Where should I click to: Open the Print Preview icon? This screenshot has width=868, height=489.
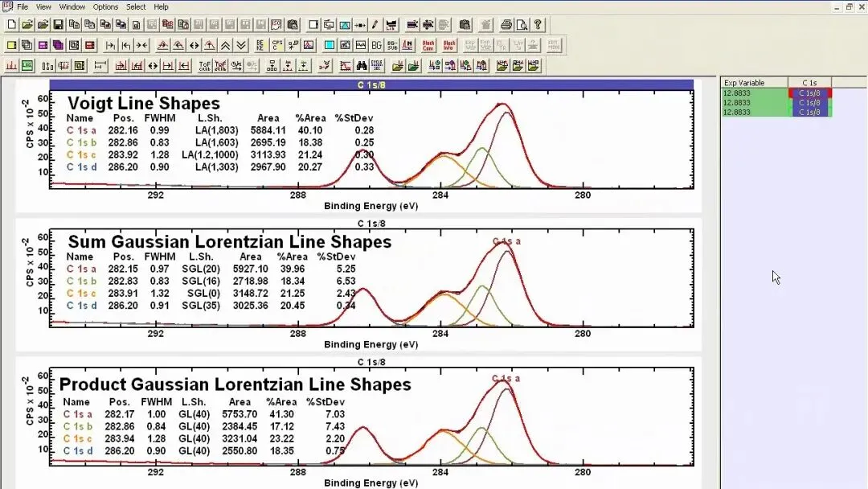(x=522, y=25)
